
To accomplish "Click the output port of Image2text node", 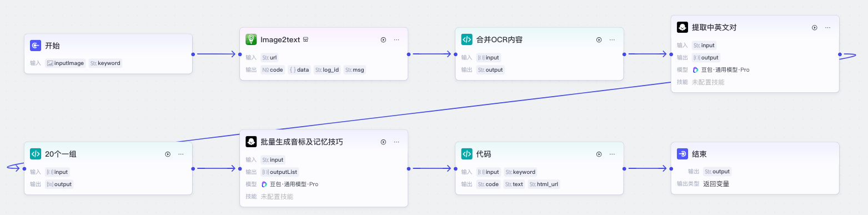I will coord(408,54).
